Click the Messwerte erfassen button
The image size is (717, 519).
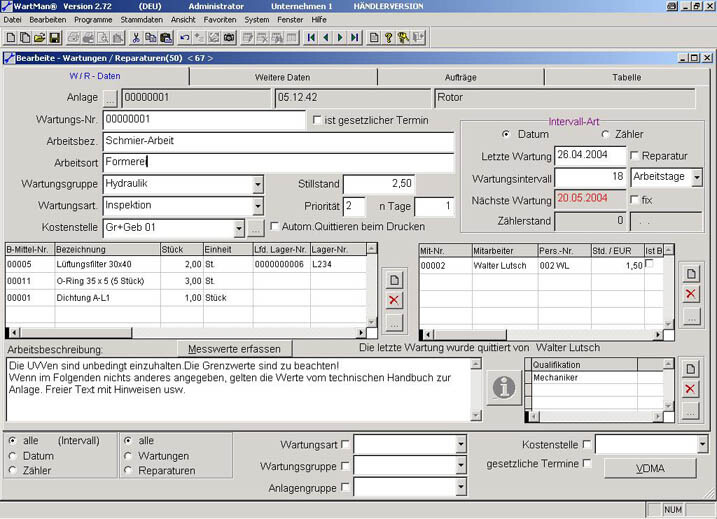click(x=234, y=349)
